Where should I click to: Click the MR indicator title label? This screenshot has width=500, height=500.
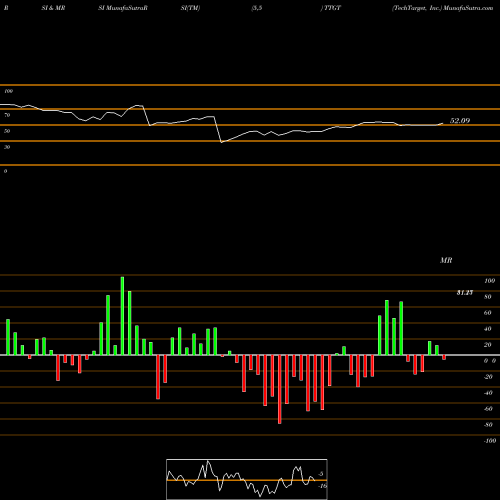click(446, 260)
